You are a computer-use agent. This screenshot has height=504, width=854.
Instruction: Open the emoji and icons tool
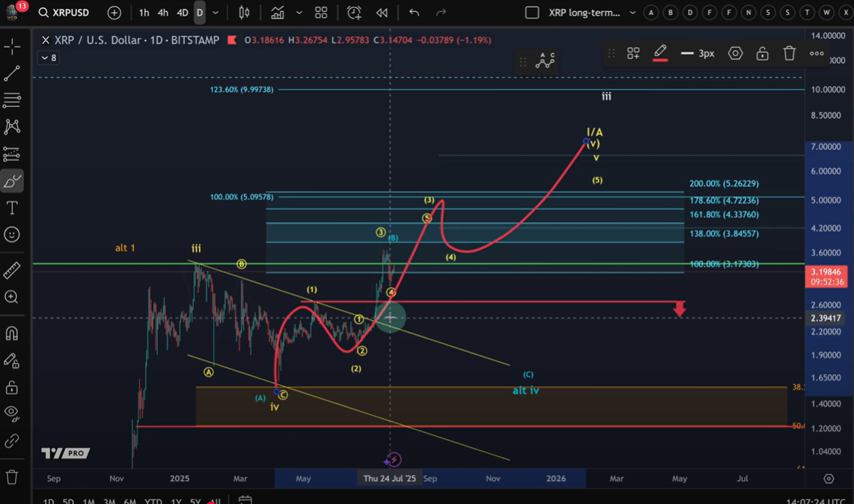tap(12, 235)
